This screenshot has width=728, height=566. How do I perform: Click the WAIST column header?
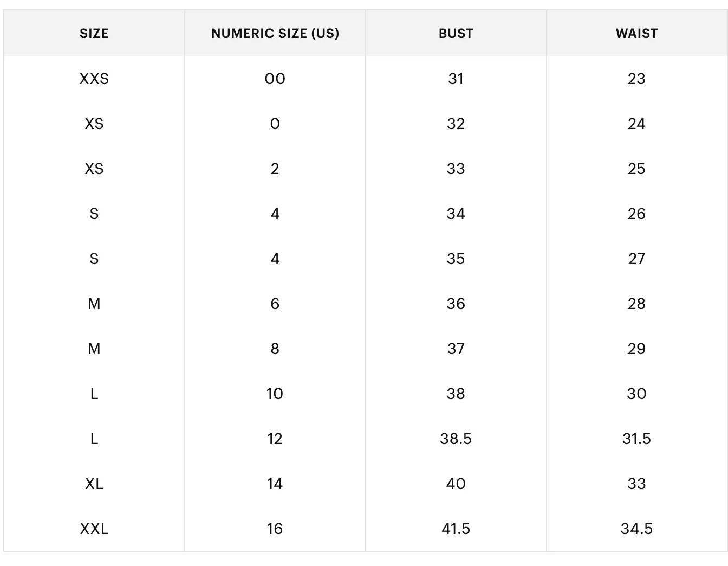click(636, 34)
